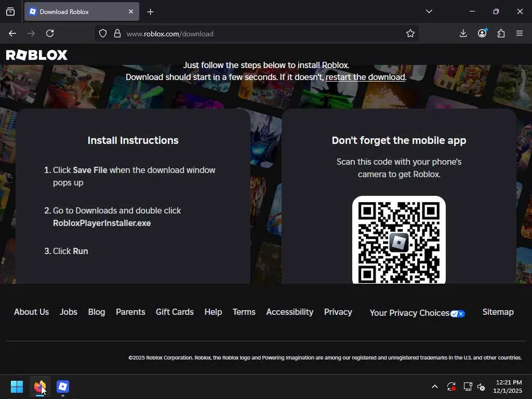
Task: Restore down the Firefox window
Action: tap(496, 11)
